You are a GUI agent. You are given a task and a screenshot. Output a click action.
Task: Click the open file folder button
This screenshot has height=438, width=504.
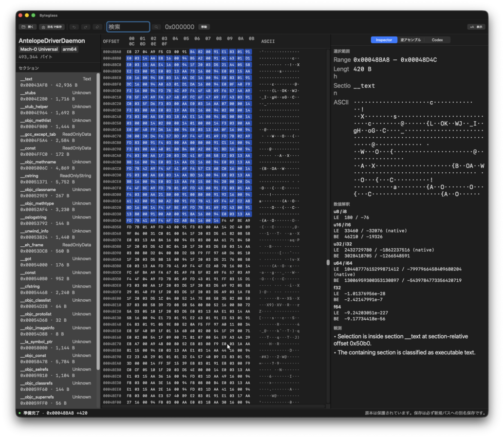(27, 27)
